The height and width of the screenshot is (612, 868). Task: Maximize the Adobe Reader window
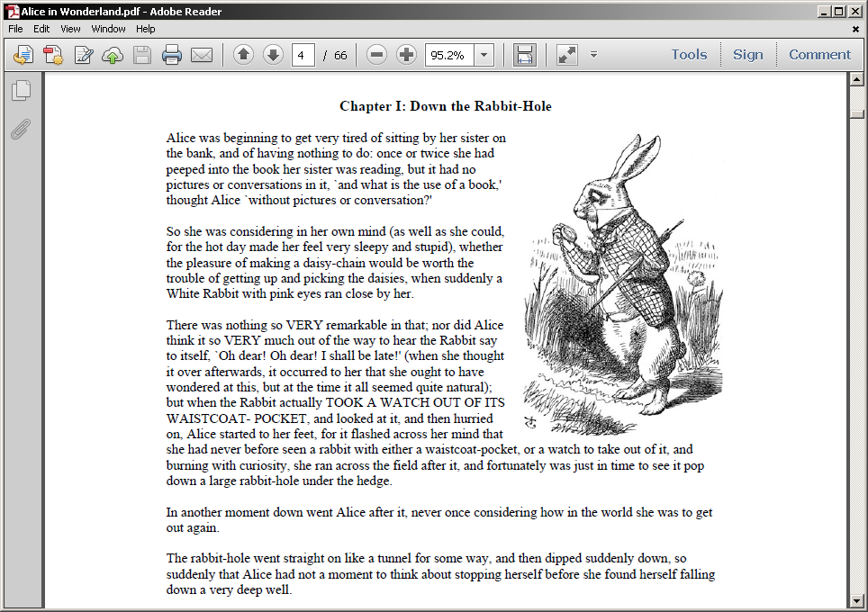(x=839, y=11)
